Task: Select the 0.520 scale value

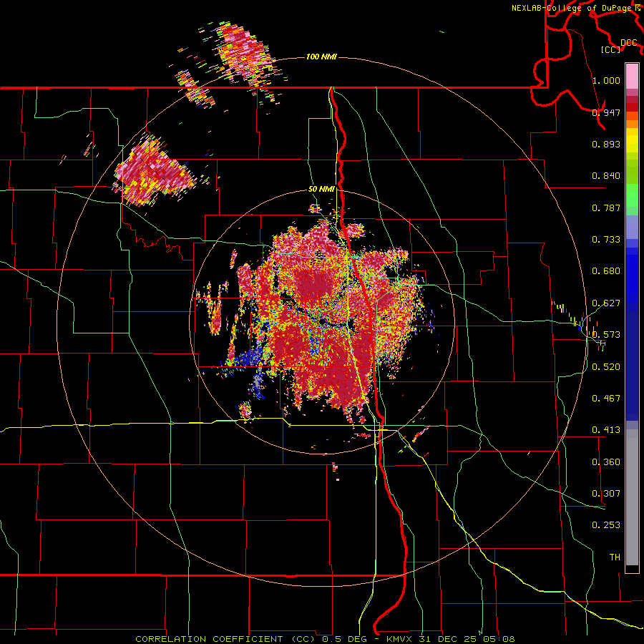Action: pyautogui.click(x=606, y=367)
